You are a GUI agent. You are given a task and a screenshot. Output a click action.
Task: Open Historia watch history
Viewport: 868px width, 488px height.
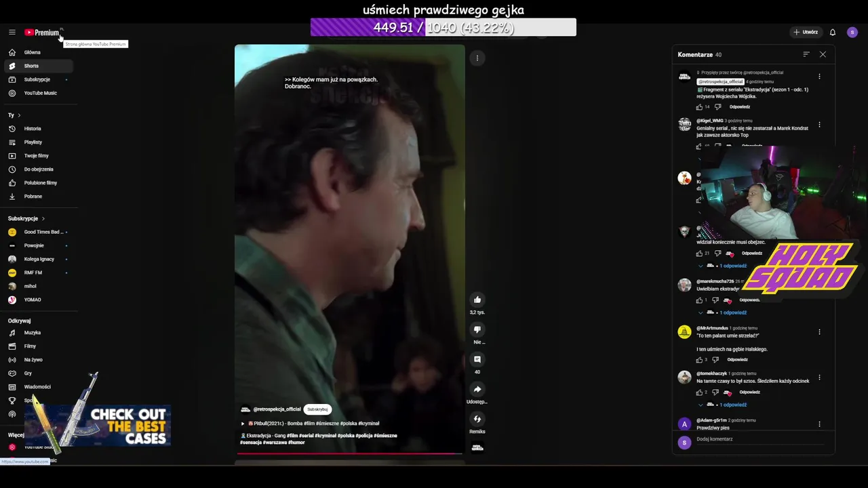coord(39,129)
